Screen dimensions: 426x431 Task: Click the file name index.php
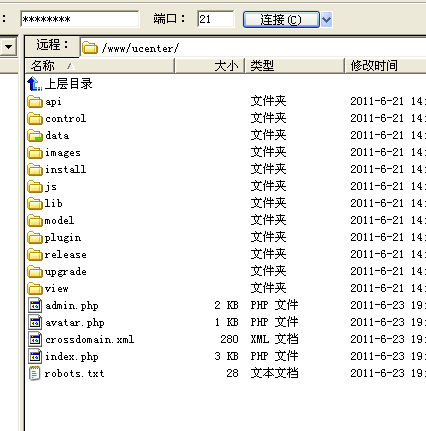pyautogui.click(x=72, y=357)
